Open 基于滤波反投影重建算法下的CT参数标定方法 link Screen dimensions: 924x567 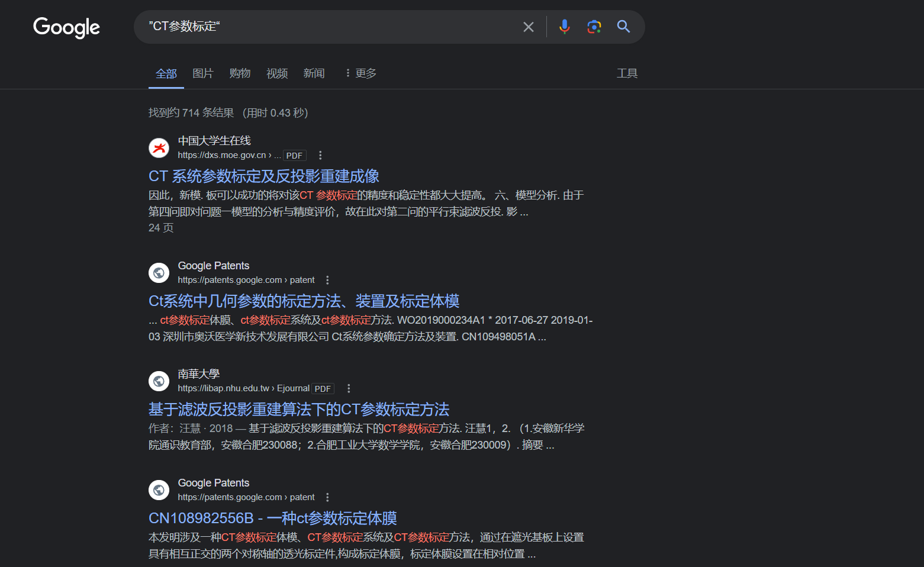click(299, 410)
